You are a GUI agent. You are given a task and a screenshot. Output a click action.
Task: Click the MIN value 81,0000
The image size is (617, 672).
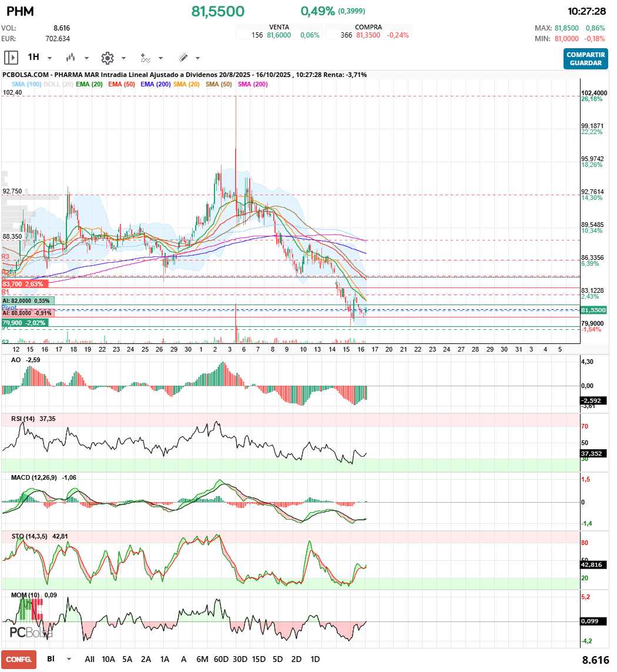pos(566,39)
